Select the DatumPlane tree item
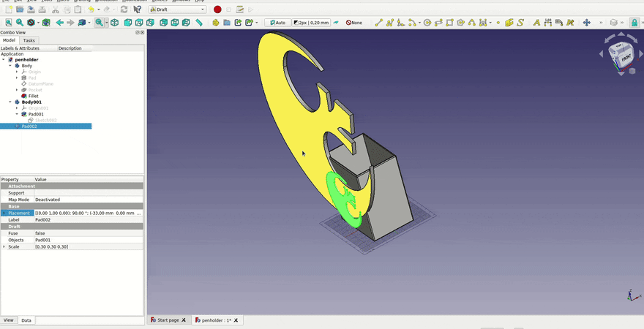 41,83
